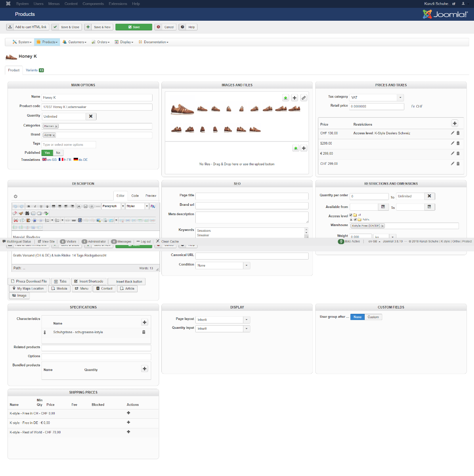Viewport: 474px width, 476px height.
Task: Click Save & Close button
Action: [x=67, y=27]
